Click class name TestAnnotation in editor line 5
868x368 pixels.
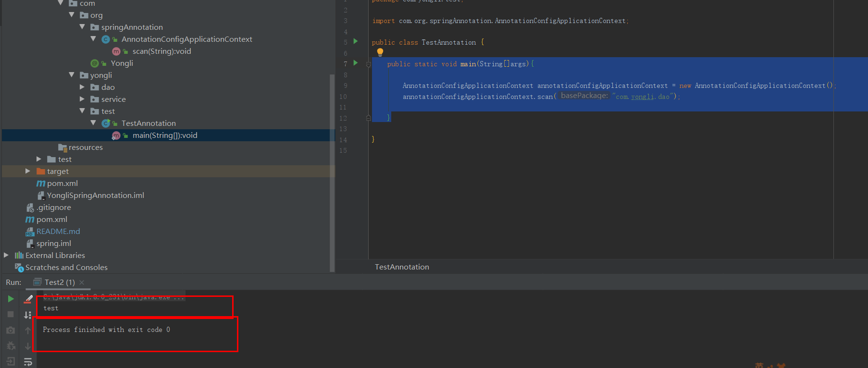tap(448, 43)
